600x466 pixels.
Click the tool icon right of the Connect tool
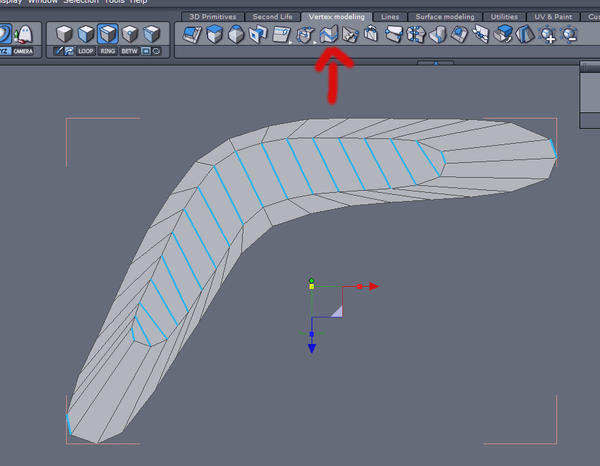[x=350, y=35]
